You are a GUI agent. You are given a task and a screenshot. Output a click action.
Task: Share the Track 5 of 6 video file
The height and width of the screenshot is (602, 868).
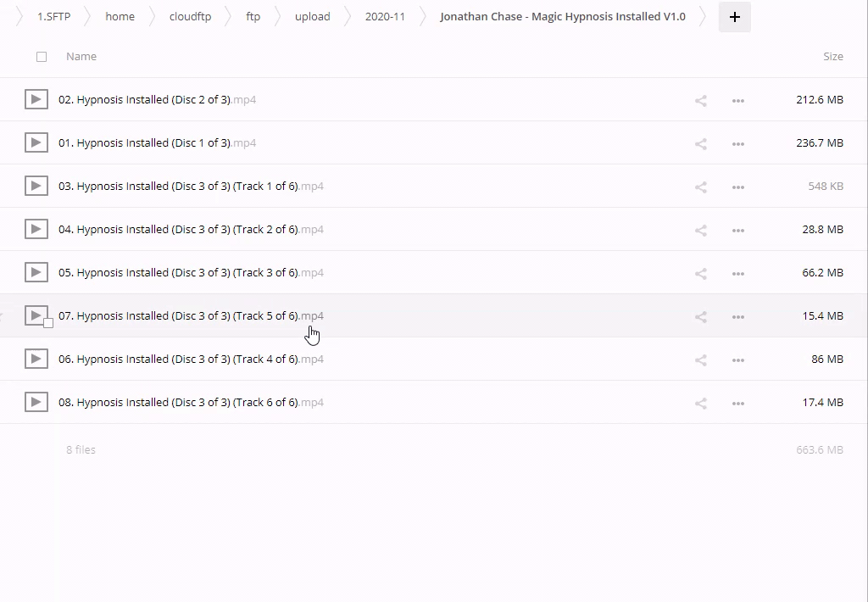coord(700,316)
